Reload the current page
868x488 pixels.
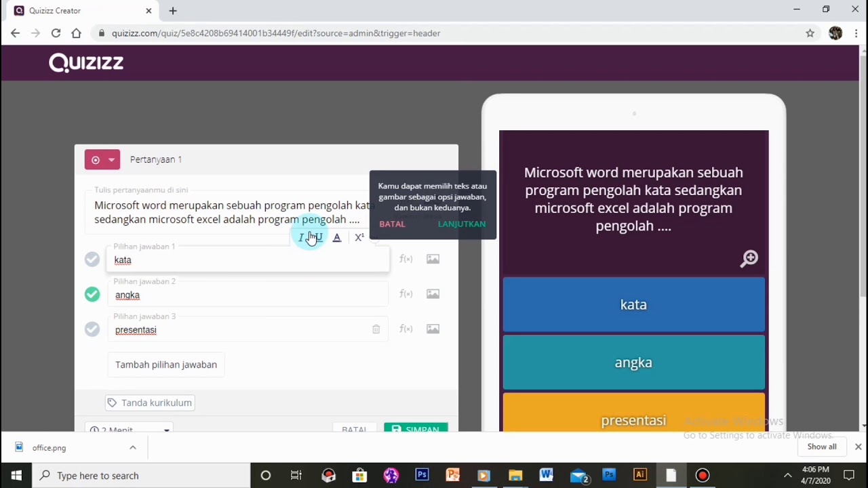[56, 33]
